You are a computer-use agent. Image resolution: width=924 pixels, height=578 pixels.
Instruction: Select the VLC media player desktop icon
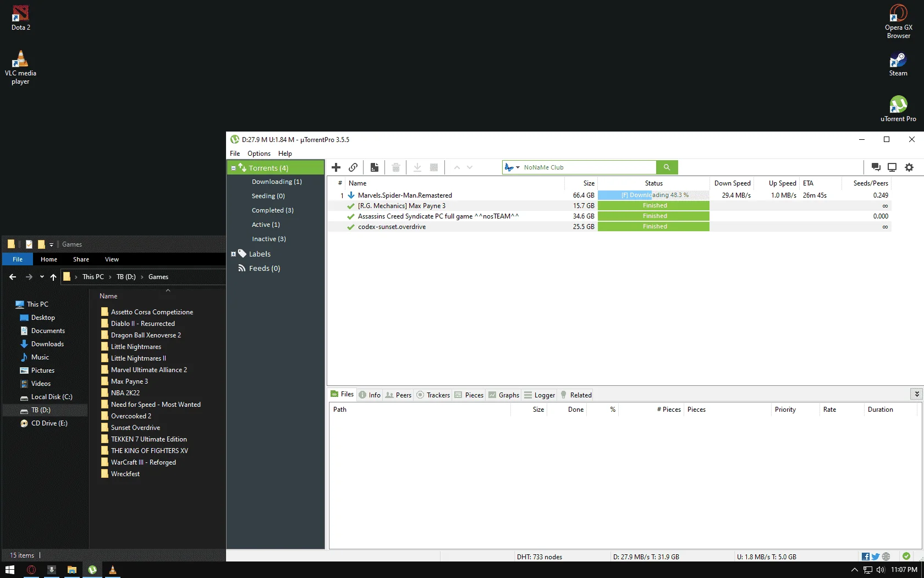pos(20,68)
